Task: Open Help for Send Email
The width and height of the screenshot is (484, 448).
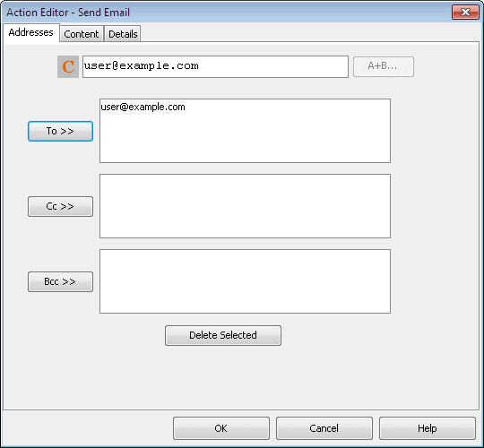Action: tap(428, 428)
